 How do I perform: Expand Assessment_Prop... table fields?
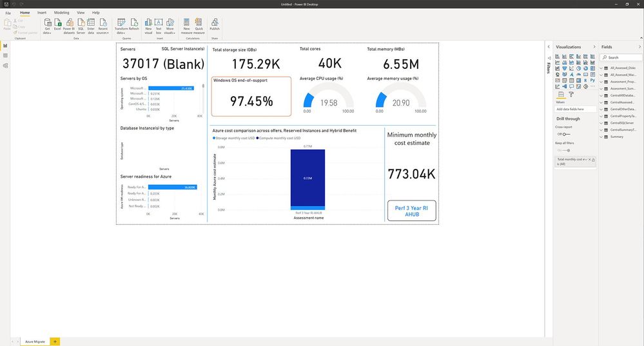click(x=601, y=82)
